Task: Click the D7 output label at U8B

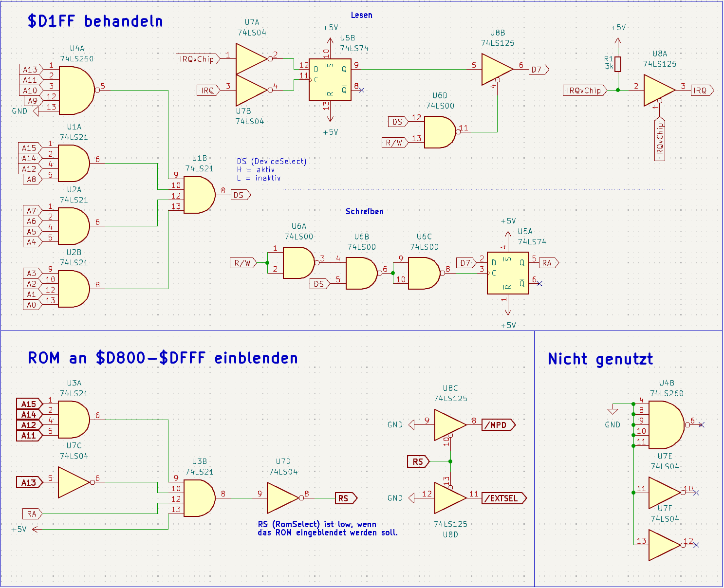Action: tap(538, 70)
